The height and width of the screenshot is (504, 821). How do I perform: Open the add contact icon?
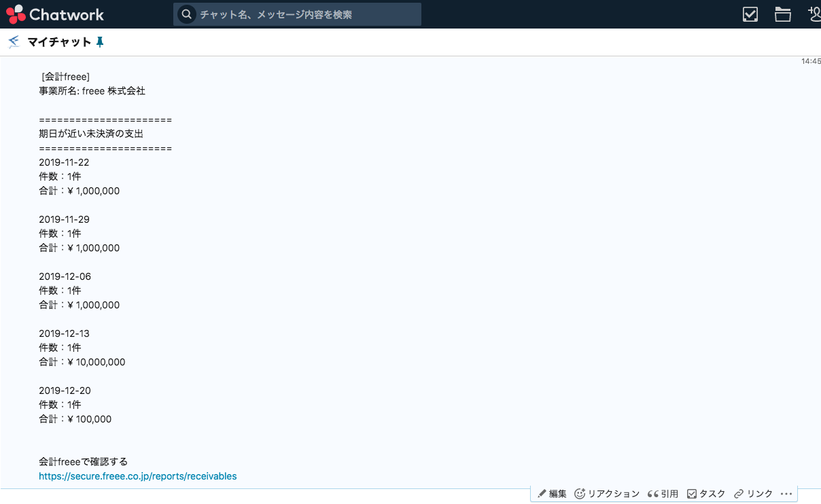tap(814, 14)
